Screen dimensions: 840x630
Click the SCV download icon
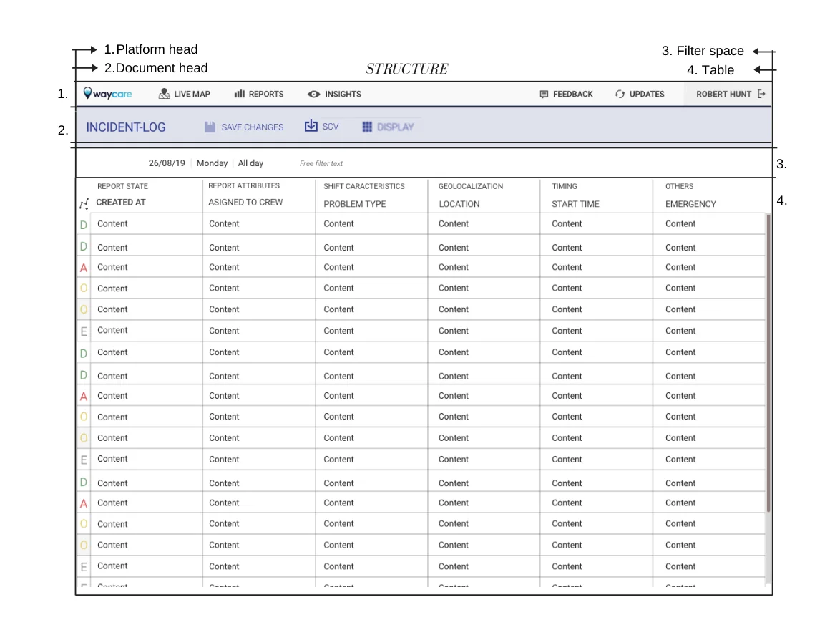[x=311, y=125]
